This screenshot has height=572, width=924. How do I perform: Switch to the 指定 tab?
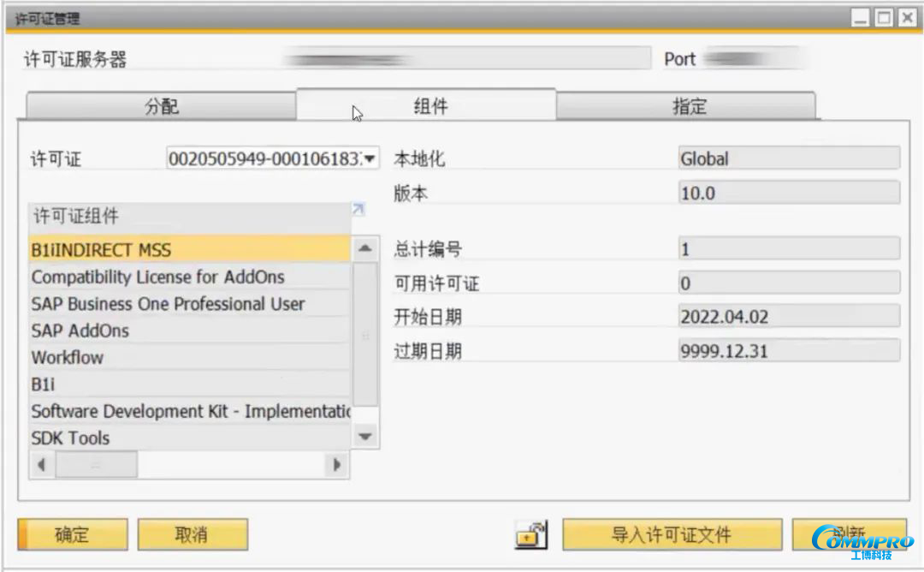coord(689,106)
